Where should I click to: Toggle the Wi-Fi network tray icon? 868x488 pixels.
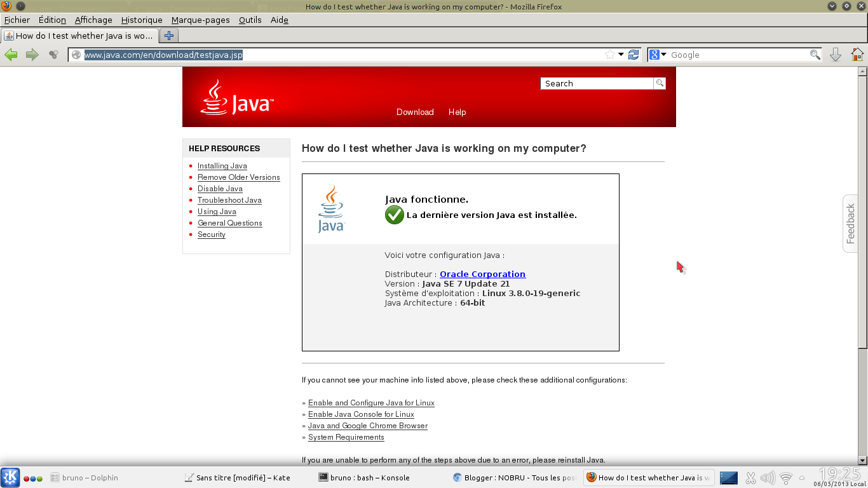tap(785, 477)
